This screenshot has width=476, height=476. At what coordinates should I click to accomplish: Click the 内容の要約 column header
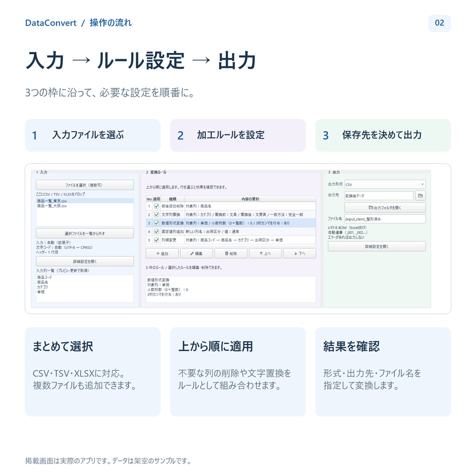(250, 199)
